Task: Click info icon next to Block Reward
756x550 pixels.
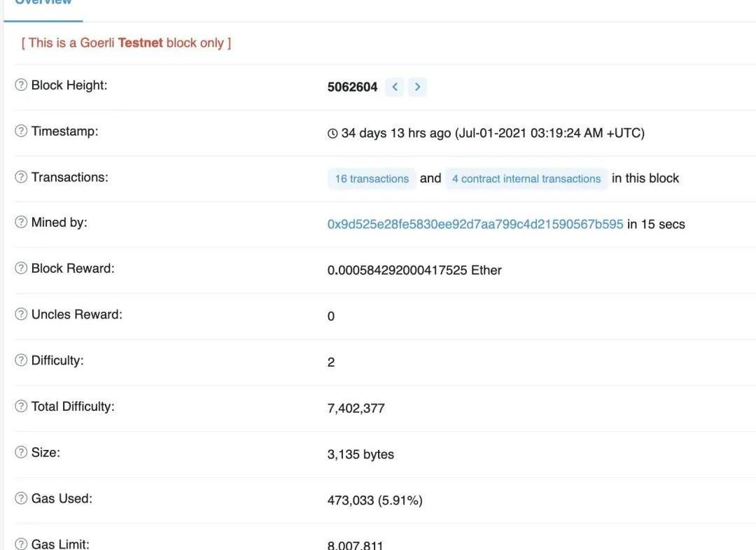Action: (x=21, y=269)
